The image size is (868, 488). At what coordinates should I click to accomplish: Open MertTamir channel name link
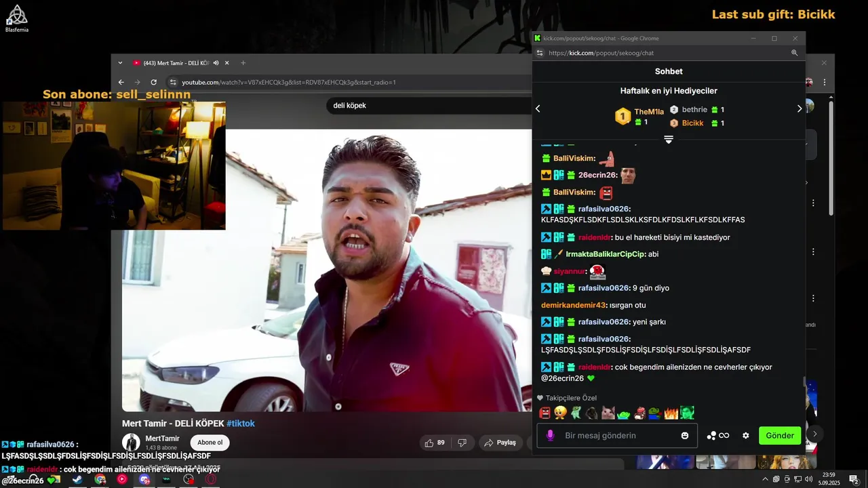(163, 439)
